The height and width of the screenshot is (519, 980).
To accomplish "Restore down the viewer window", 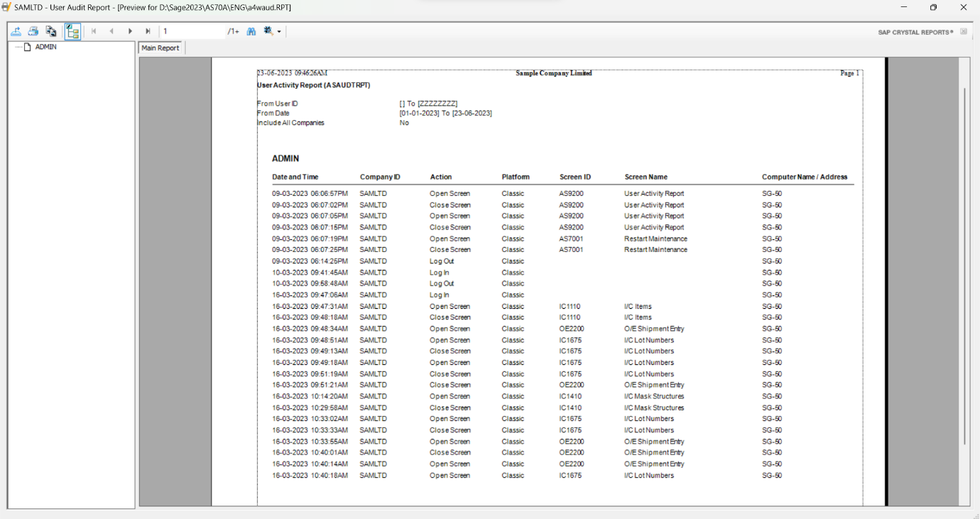I will 933,8.
